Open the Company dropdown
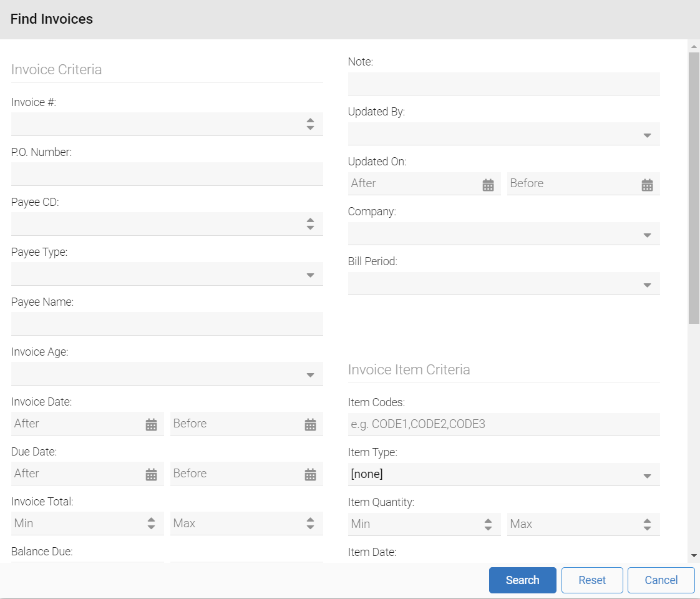This screenshot has width=700, height=599. pyautogui.click(x=648, y=235)
